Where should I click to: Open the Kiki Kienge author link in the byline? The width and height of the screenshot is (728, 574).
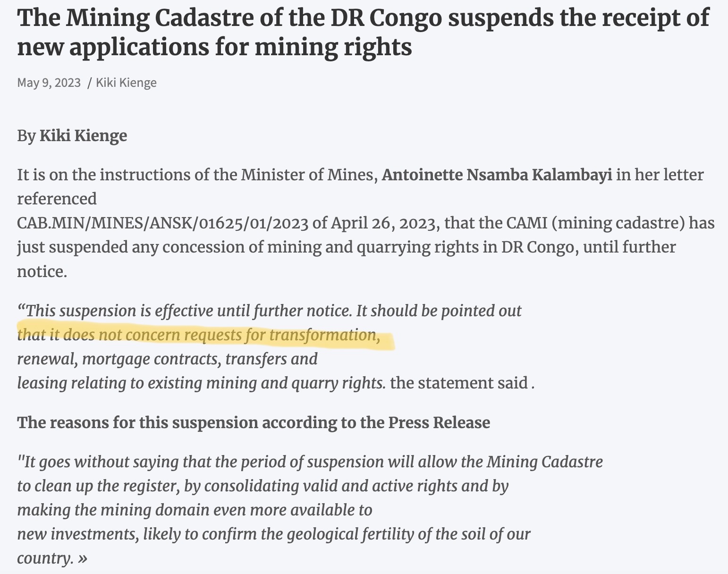tap(126, 83)
